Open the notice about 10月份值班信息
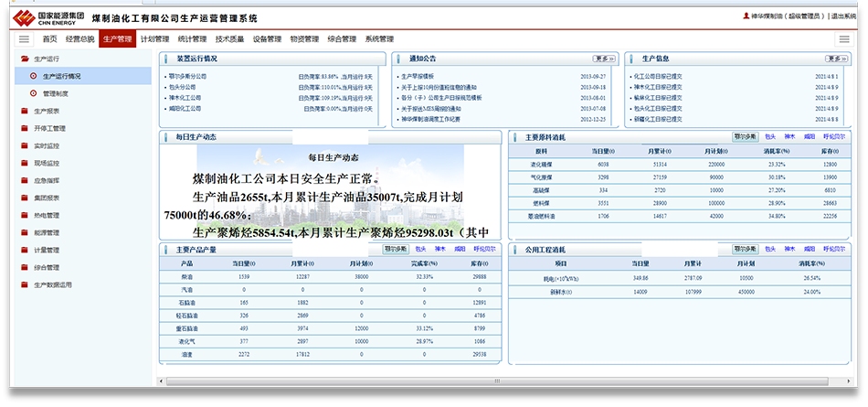868x407 pixels. pyautogui.click(x=439, y=87)
